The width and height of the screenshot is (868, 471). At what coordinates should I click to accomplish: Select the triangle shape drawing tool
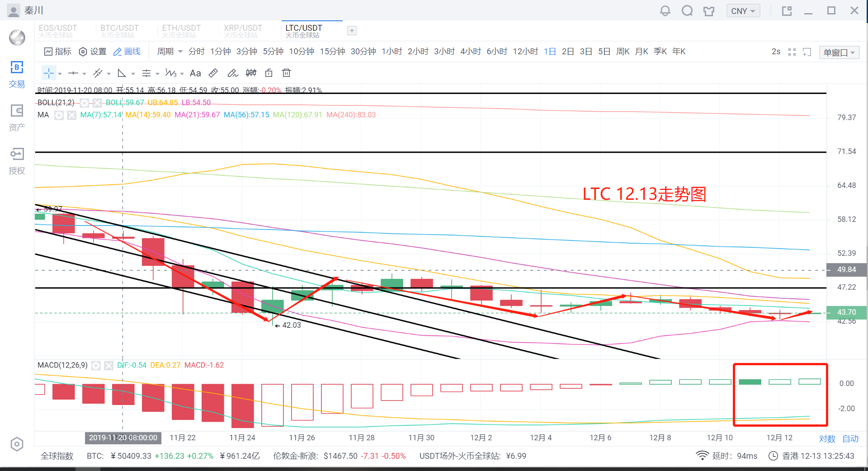pos(122,73)
